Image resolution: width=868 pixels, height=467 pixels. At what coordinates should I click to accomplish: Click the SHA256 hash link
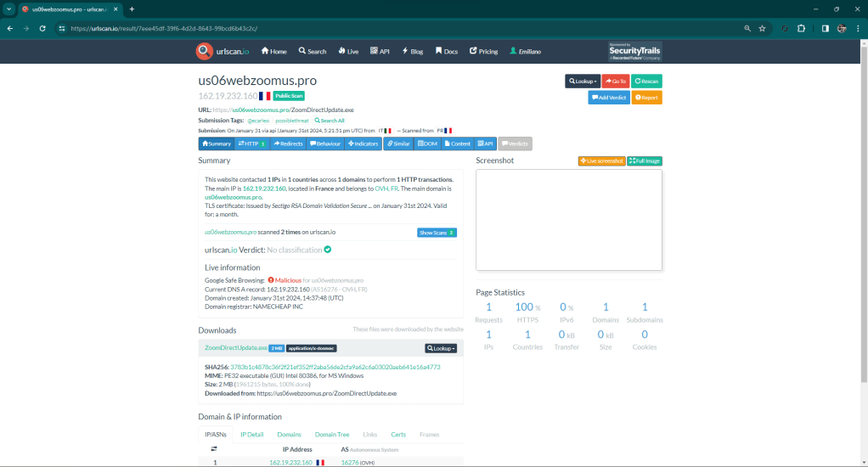click(x=335, y=367)
